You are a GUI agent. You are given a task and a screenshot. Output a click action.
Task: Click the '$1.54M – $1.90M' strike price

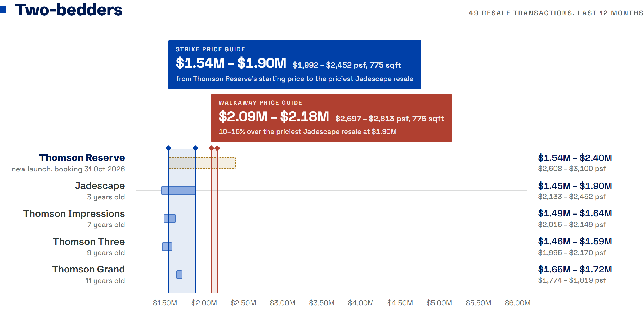click(231, 63)
